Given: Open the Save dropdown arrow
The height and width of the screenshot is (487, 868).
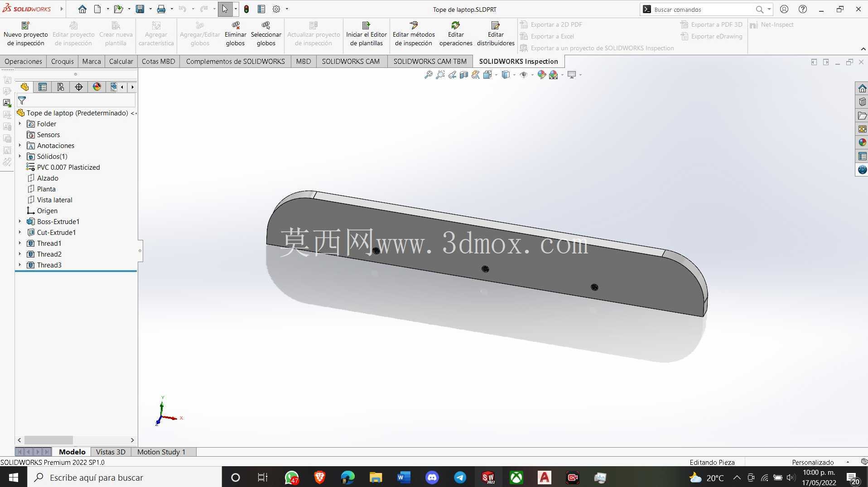Looking at the screenshot, I should click(x=150, y=9).
